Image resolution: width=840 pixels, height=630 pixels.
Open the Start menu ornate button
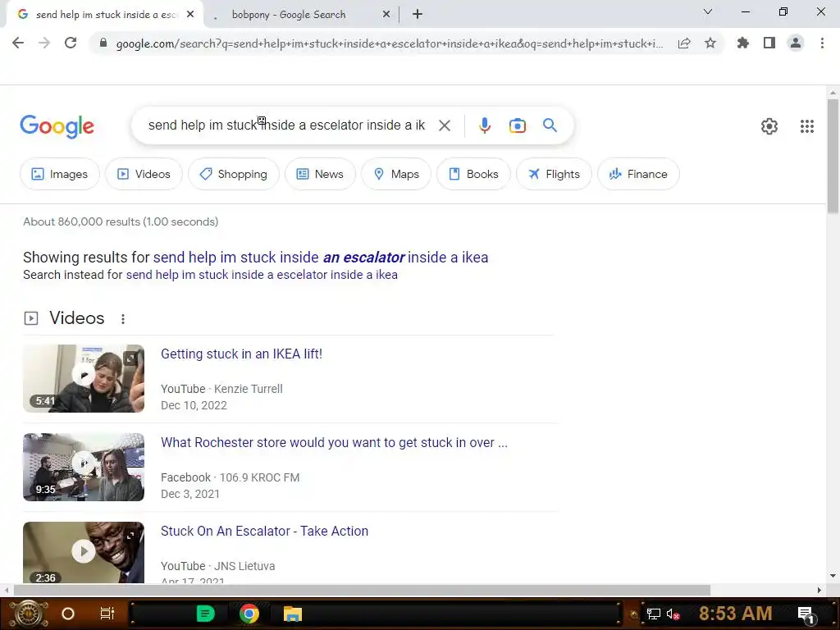pyautogui.click(x=29, y=614)
